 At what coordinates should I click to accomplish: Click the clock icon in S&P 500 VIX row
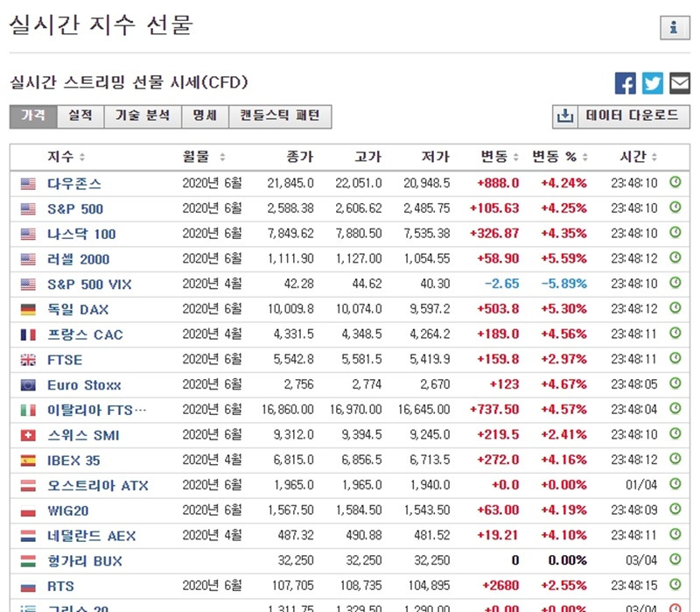(675, 282)
